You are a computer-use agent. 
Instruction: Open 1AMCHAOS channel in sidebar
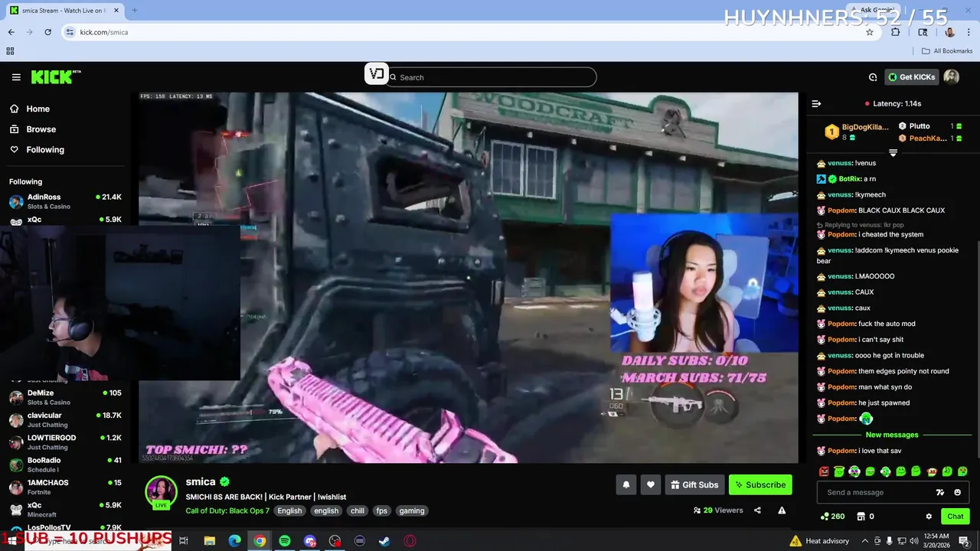click(x=65, y=487)
